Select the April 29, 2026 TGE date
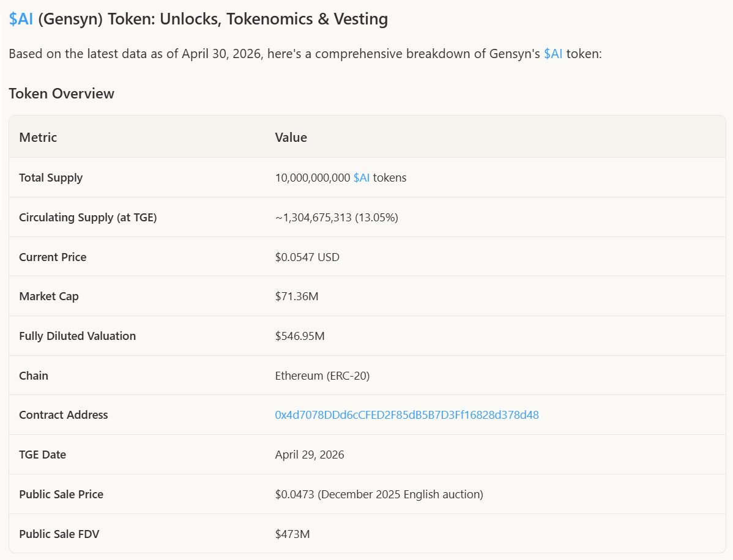The height and width of the screenshot is (560, 733). pyautogui.click(x=310, y=454)
